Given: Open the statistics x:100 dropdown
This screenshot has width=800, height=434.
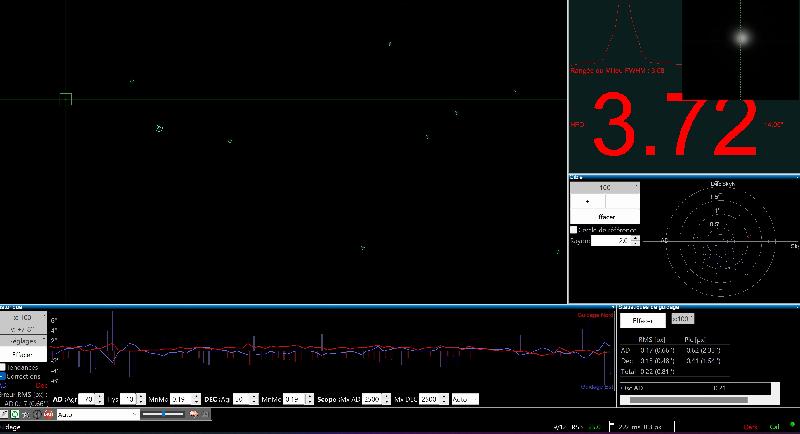Looking at the screenshot, I should (x=683, y=319).
